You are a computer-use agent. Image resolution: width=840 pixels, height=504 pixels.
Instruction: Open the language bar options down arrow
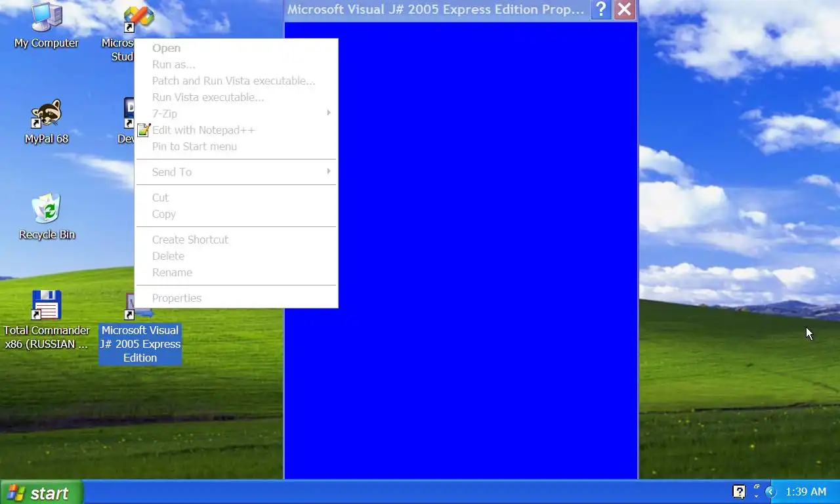pyautogui.click(x=756, y=496)
